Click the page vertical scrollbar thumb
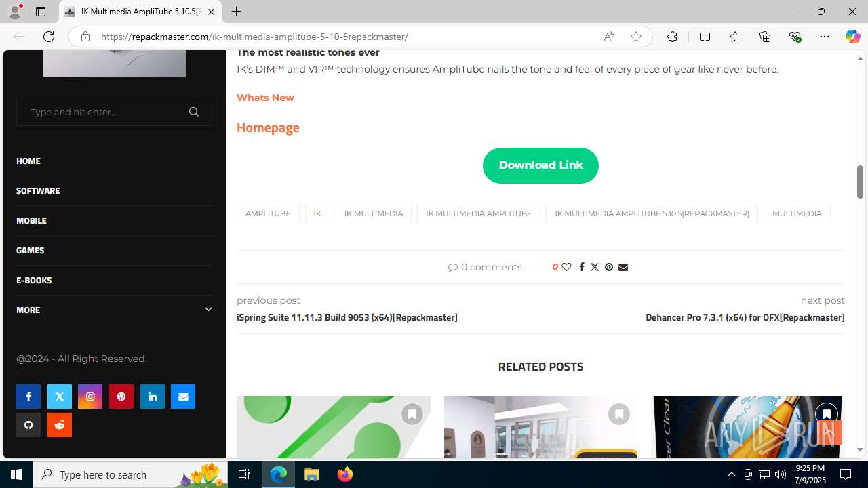Screen dimensions: 868x488 [860, 181]
